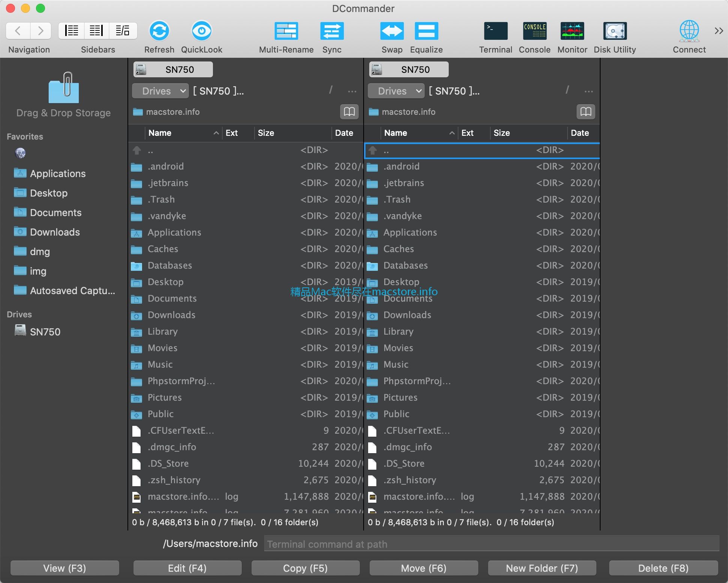Click the Move (F6) button
The image size is (728, 583).
click(x=424, y=568)
